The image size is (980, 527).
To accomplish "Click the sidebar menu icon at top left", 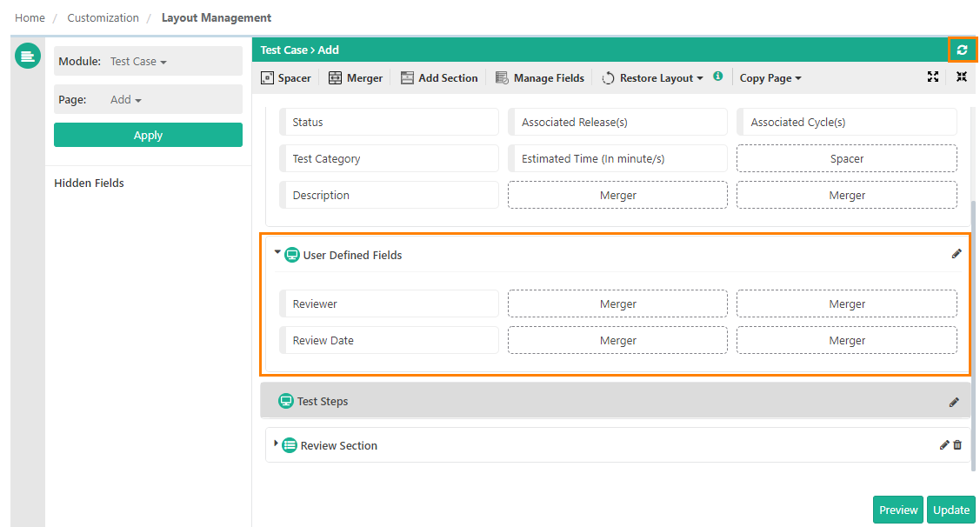I will 28,57.
